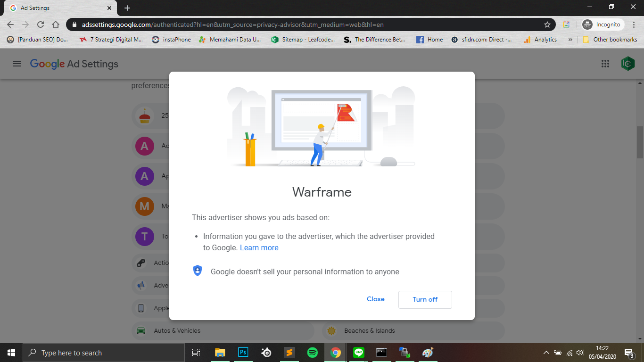Click the game controller Action icon
This screenshot has width=644, height=362.
(141, 263)
